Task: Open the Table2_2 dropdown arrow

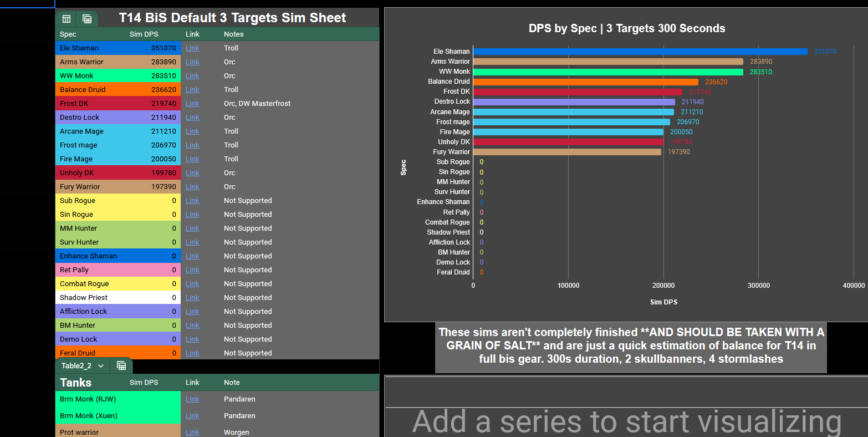Action: point(101,366)
